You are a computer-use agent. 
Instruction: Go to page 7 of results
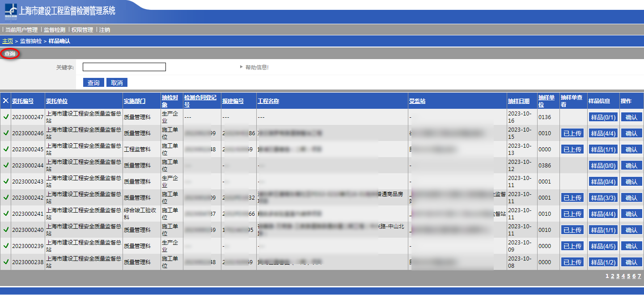[x=639, y=276]
